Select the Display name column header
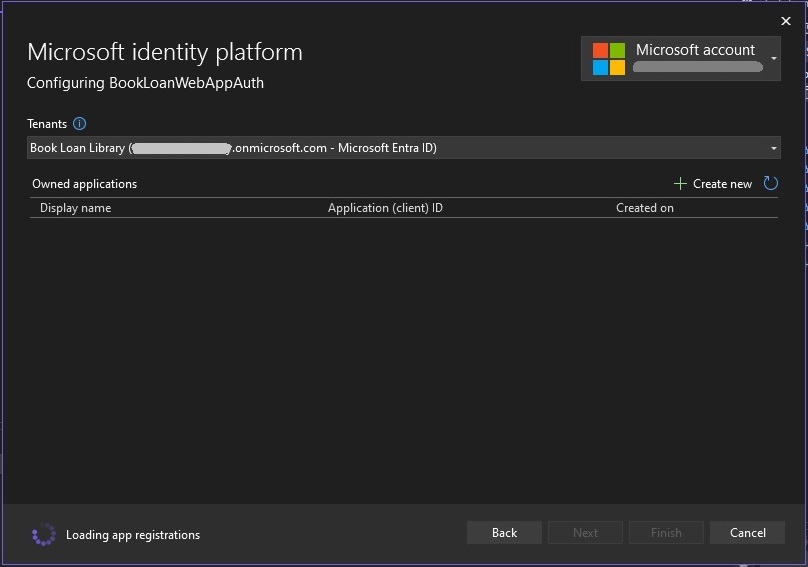The height and width of the screenshot is (567, 808). (x=75, y=208)
